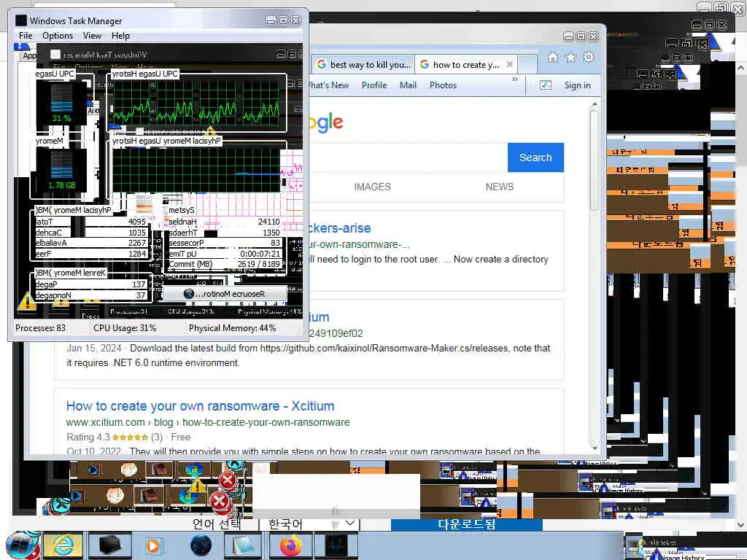Click the Commit (MB) value 2619 / 8189
The image size is (747, 560).
259,264
